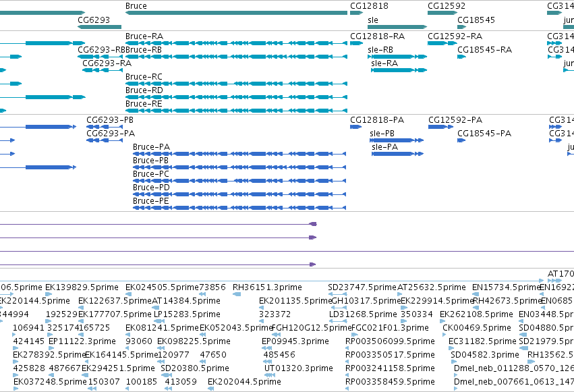Select the CK00469.5prime EST label

(x=477, y=328)
